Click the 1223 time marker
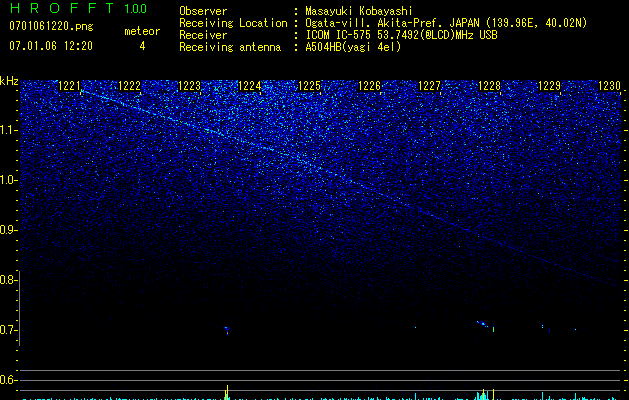The width and height of the screenshot is (629, 400). pos(189,86)
